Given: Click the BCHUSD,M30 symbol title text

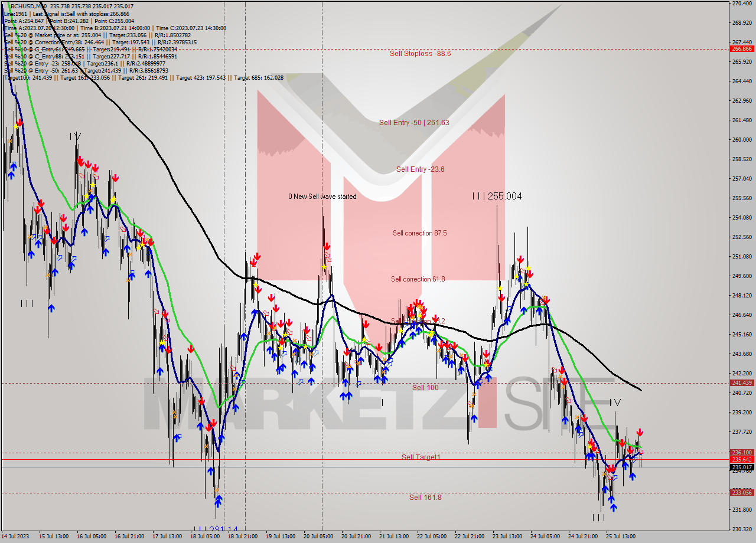Looking at the screenshot, I should tap(27, 6).
